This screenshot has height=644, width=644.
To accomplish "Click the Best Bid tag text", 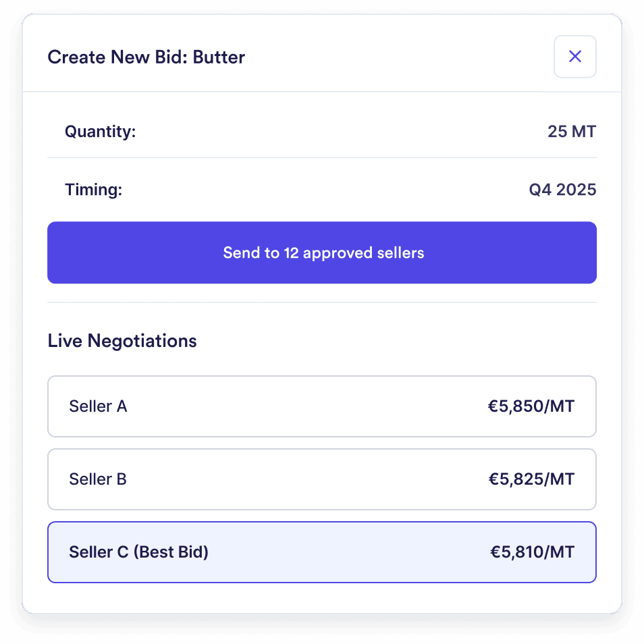I will pos(171,552).
